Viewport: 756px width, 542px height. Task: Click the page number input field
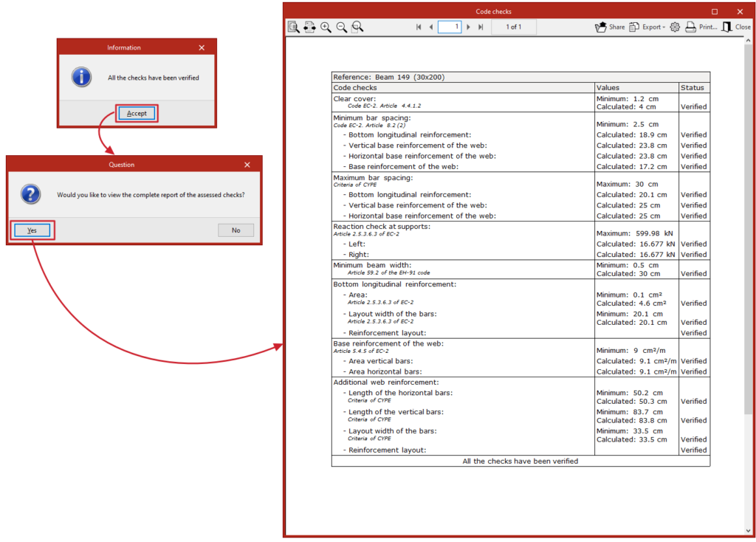pyautogui.click(x=450, y=27)
